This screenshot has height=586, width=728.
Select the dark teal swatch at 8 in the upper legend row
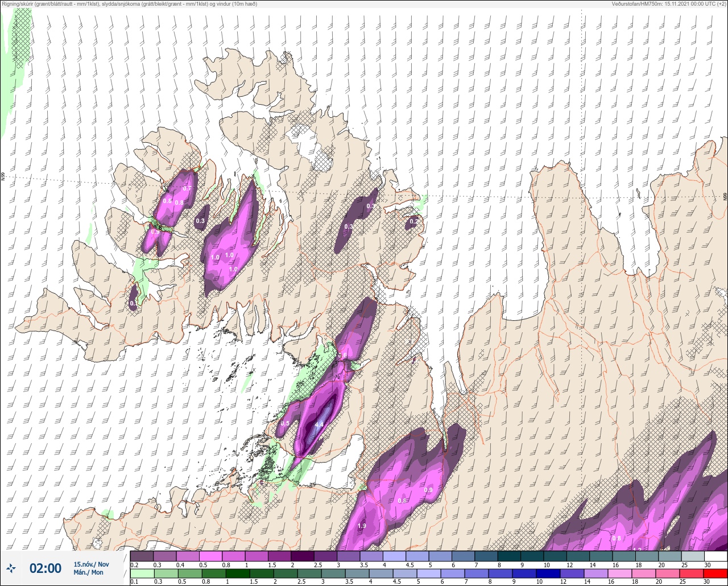(510, 556)
